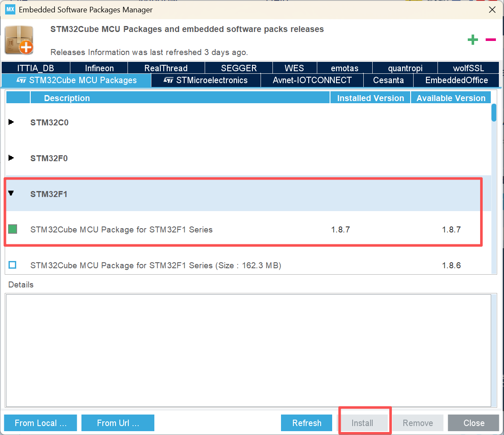This screenshot has height=435, width=504.
Task: Click the From Url ... button
Action: [118, 423]
